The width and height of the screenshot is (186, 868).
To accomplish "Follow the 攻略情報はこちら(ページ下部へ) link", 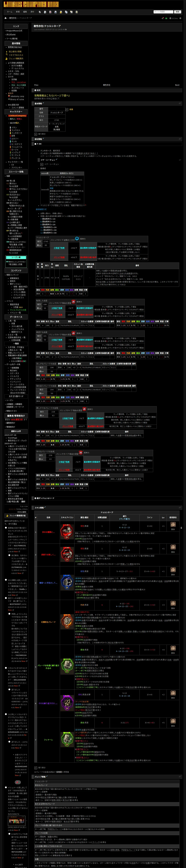I will pos(52,95).
